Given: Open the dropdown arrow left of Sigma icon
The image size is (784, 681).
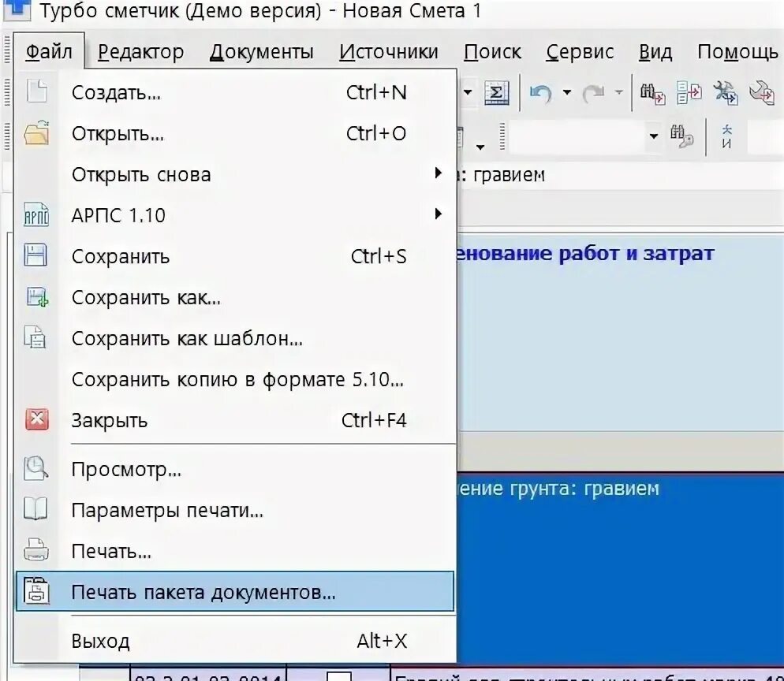Looking at the screenshot, I should coord(468,92).
